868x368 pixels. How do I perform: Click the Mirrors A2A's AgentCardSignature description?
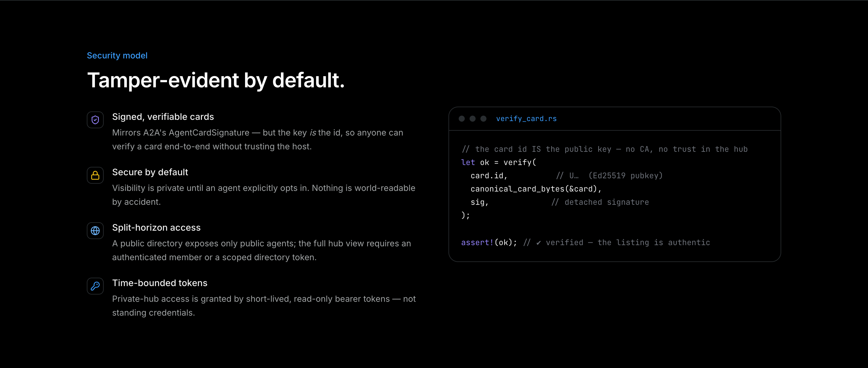click(x=258, y=139)
